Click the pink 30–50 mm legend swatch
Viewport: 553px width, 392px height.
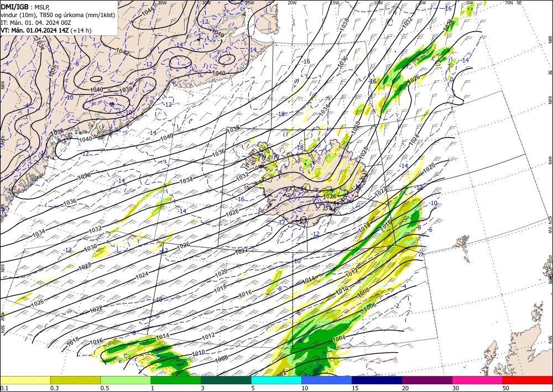(x=478, y=380)
